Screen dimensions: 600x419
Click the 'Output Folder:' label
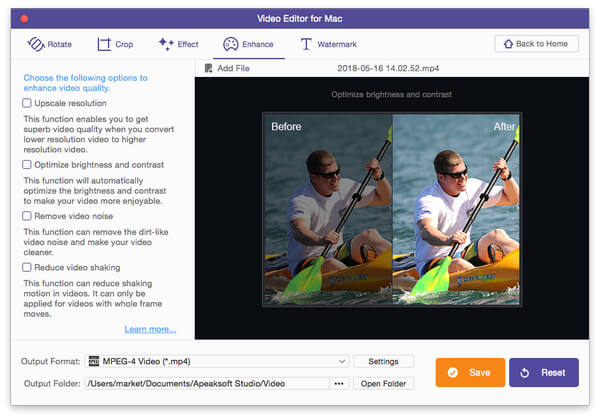point(52,383)
